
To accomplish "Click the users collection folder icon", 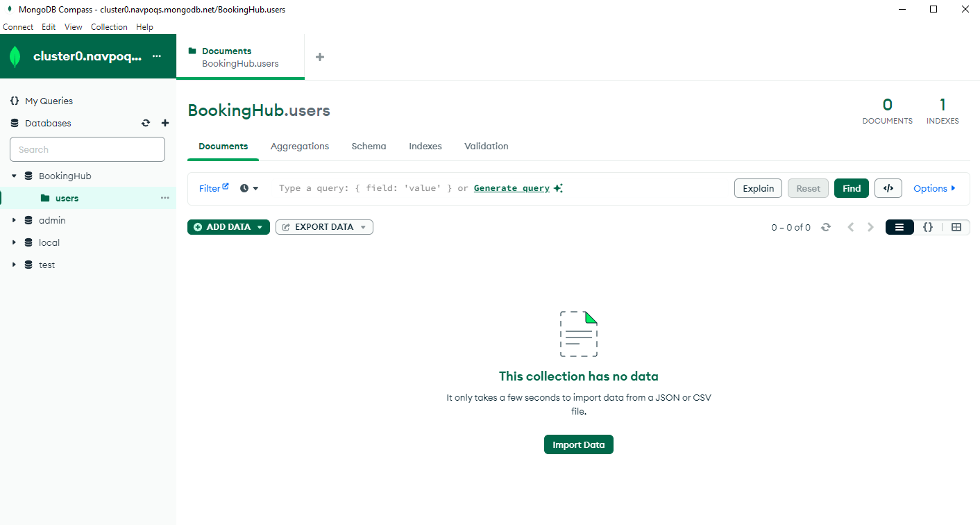I will coord(45,198).
